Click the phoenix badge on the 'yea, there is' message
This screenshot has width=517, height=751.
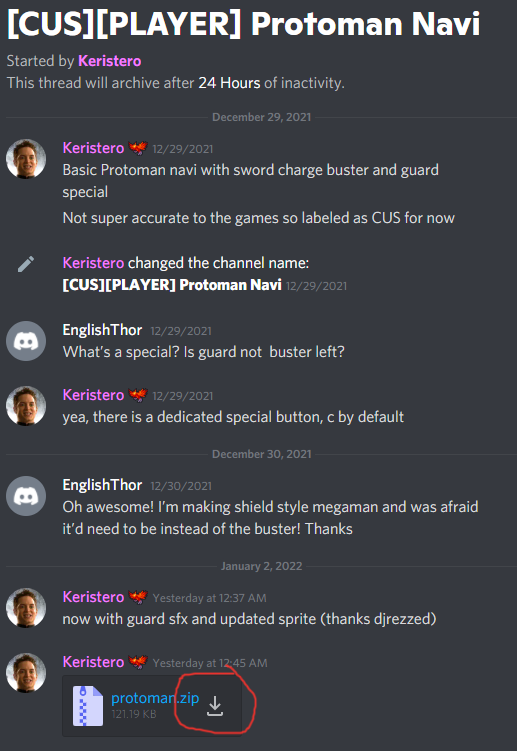[x=138, y=395]
